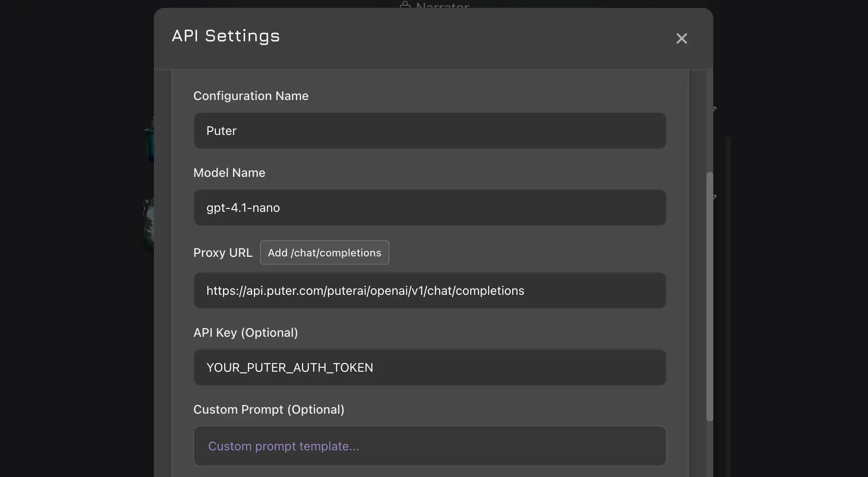
Task: Click the Configuration Name label
Action: tap(251, 96)
